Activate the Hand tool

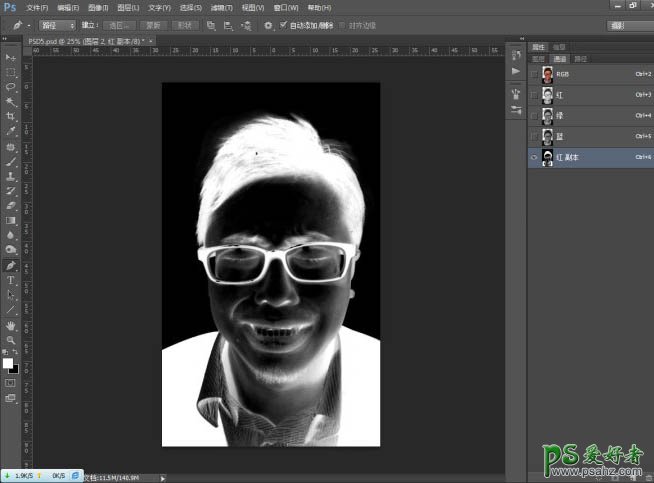tap(11, 325)
